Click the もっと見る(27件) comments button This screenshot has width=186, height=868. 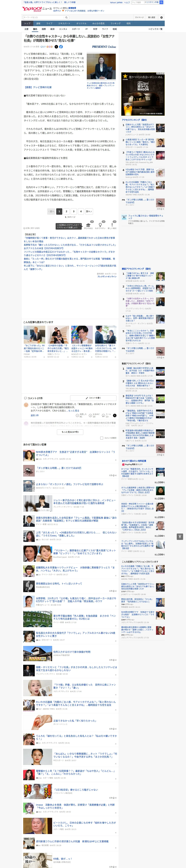point(70,432)
